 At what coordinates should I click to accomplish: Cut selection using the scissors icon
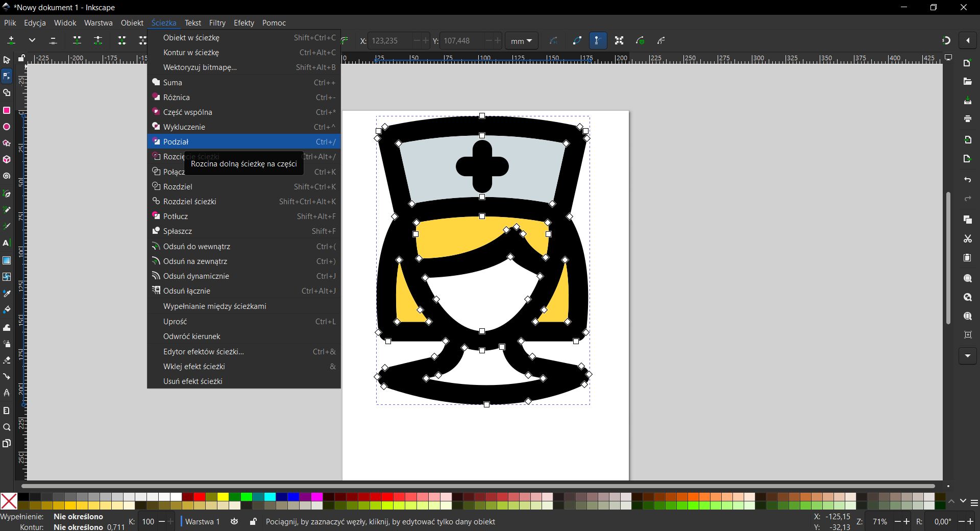(967, 239)
